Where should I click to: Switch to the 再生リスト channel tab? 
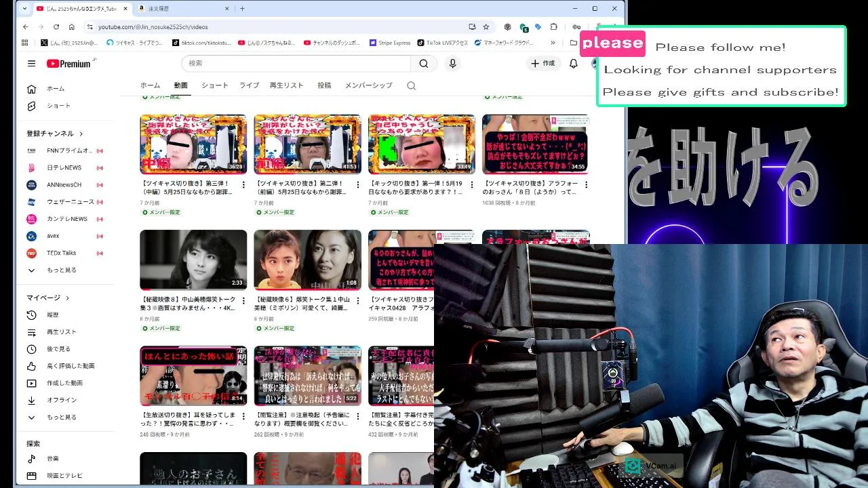286,85
